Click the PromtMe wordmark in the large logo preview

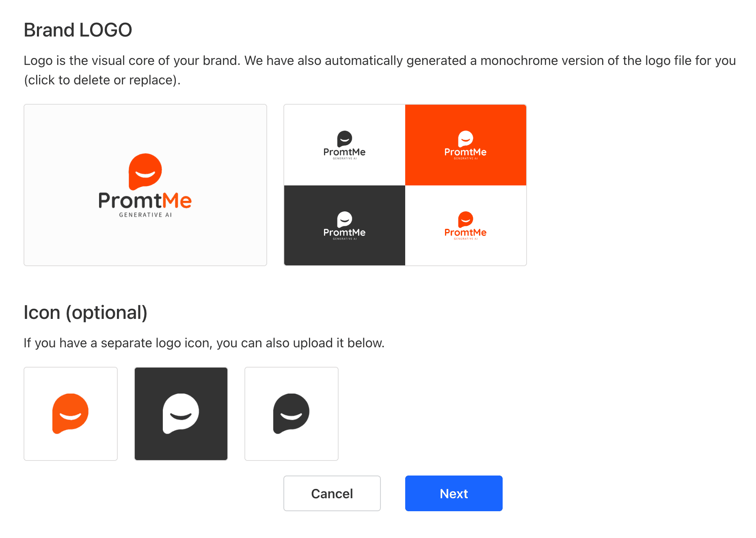click(145, 200)
